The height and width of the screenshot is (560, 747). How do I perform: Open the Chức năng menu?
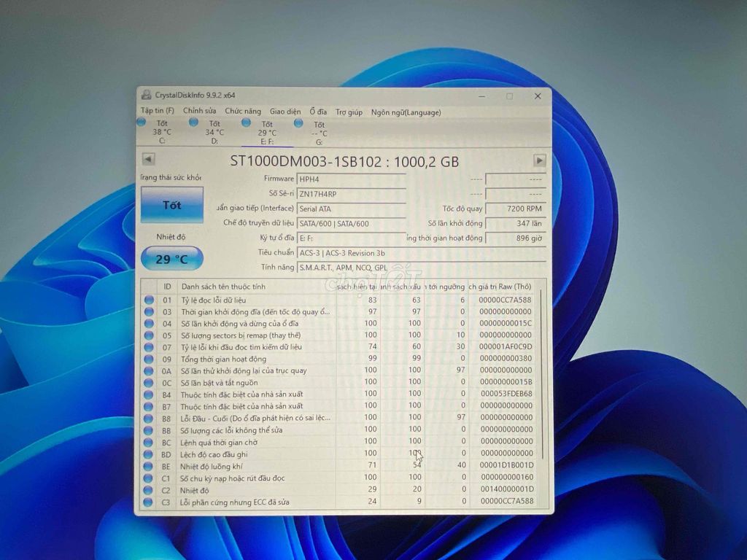coord(243,111)
